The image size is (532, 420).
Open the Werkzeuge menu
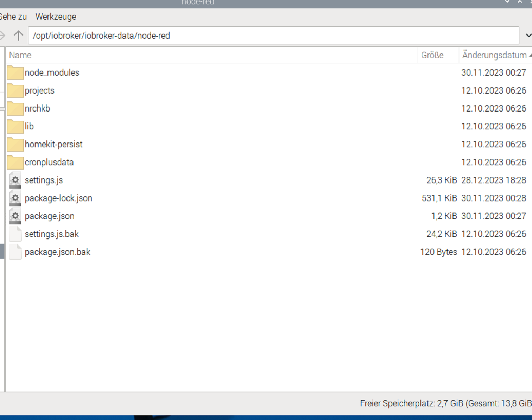(56, 17)
